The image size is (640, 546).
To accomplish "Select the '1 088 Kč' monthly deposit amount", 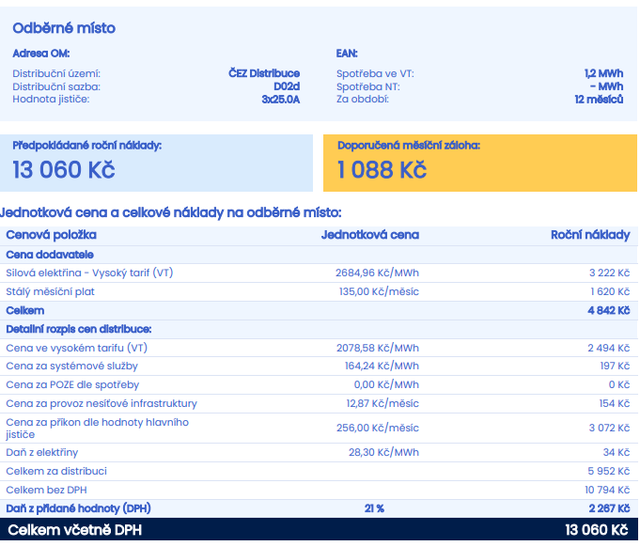I will point(382,170).
